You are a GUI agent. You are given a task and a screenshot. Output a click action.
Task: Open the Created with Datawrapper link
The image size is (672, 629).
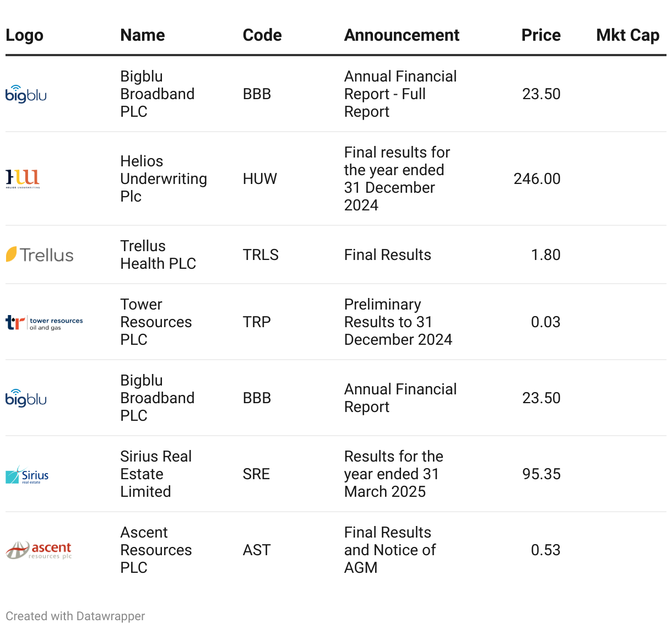tap(75, 616)
